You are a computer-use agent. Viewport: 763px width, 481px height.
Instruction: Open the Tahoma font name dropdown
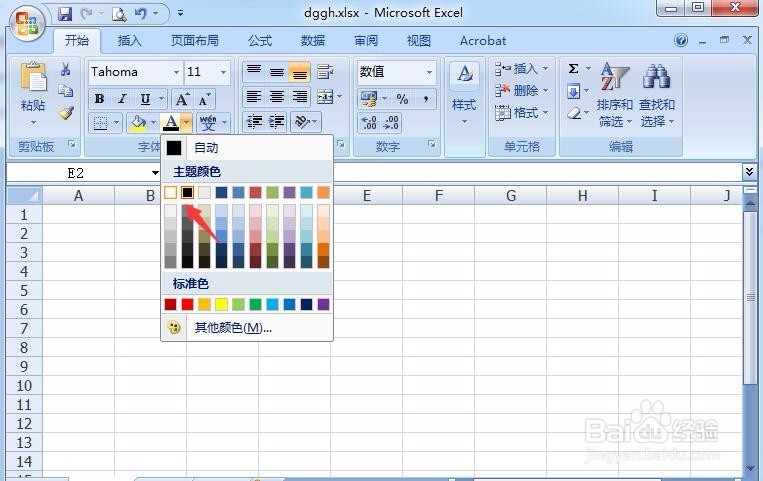tap(176, 72)
